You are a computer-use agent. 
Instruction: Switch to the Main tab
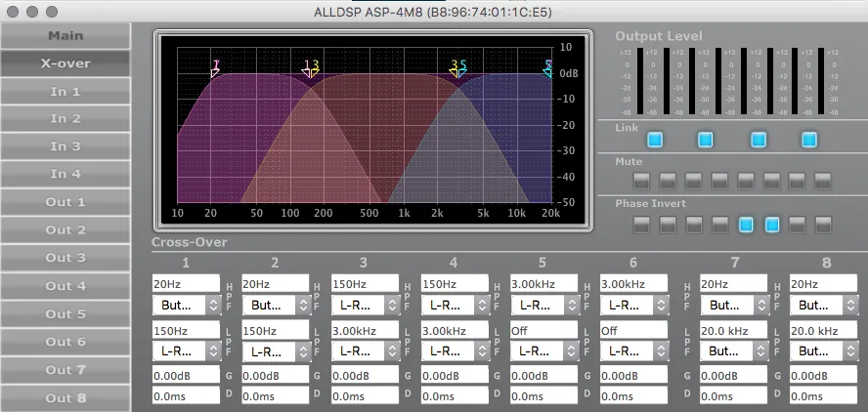point(65,36)
